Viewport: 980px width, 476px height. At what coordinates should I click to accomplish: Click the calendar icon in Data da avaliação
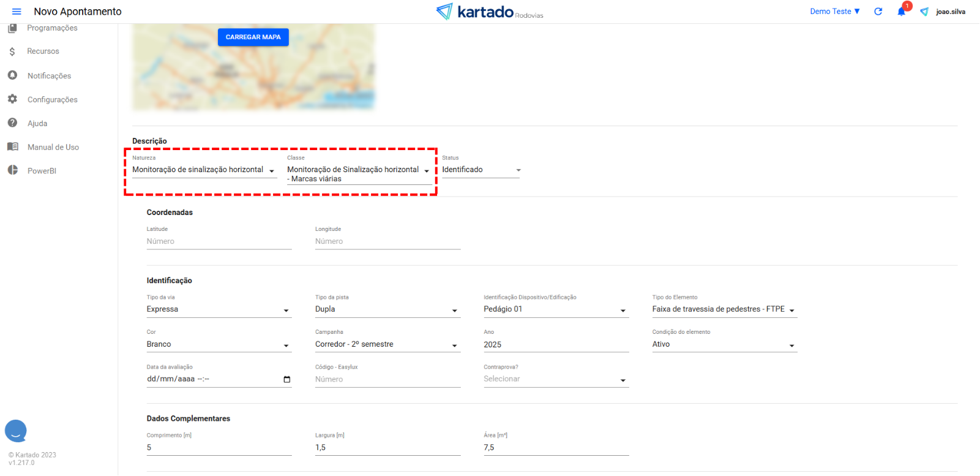click(286, 379)
